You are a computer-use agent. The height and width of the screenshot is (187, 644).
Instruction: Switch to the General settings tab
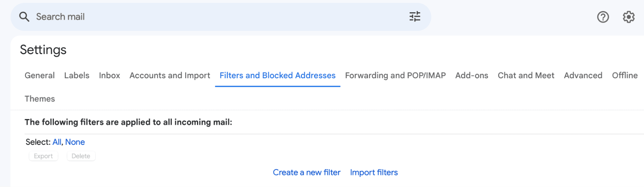(x=39, y=75)
